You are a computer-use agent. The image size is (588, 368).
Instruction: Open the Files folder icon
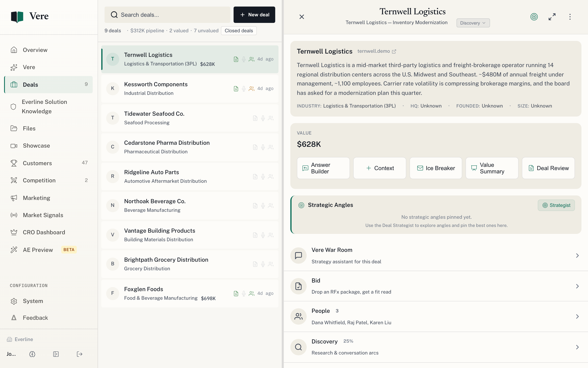pos(14,128)
